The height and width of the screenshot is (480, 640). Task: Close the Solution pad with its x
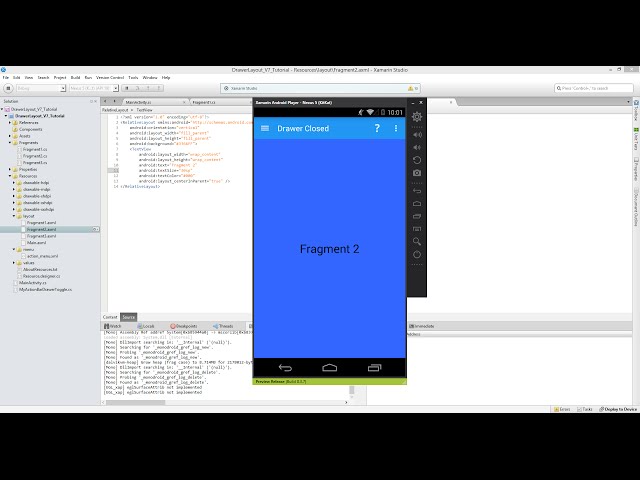[x=96, y=101]
